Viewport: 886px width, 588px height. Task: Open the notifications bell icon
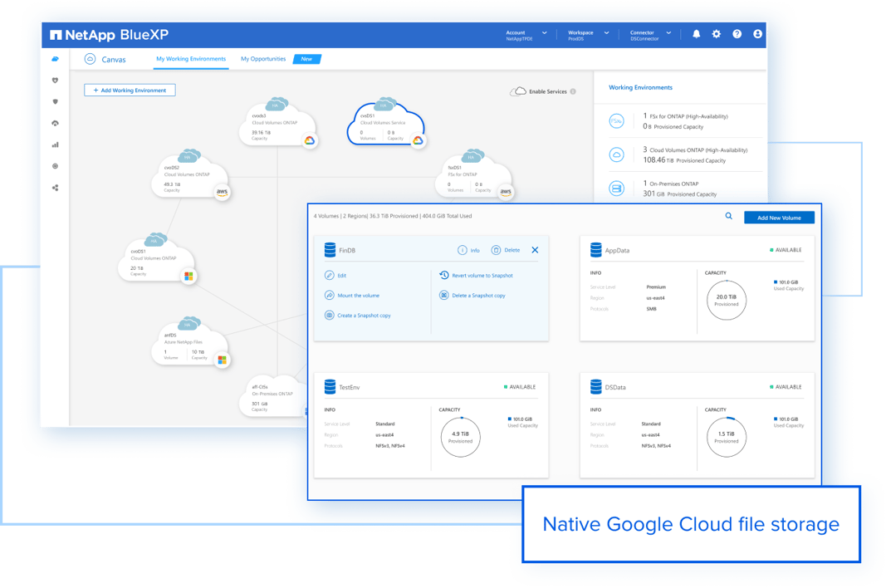696,34
